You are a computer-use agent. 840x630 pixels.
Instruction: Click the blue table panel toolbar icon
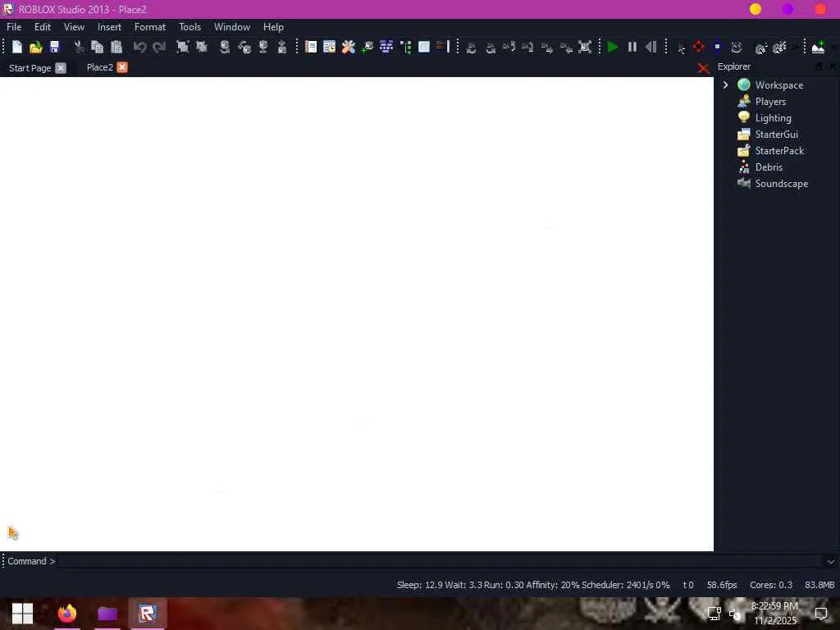click(x=424, y=47)
